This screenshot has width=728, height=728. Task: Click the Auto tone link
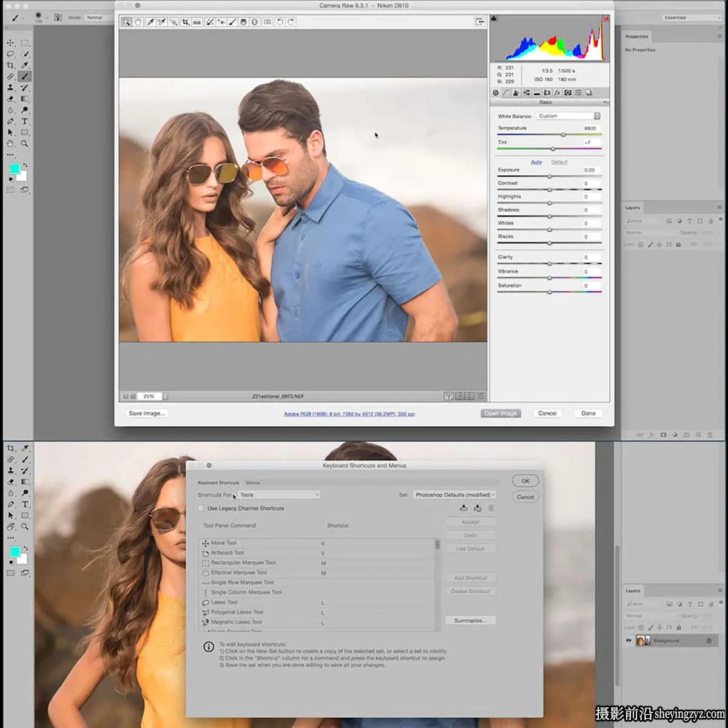[536, 162]
